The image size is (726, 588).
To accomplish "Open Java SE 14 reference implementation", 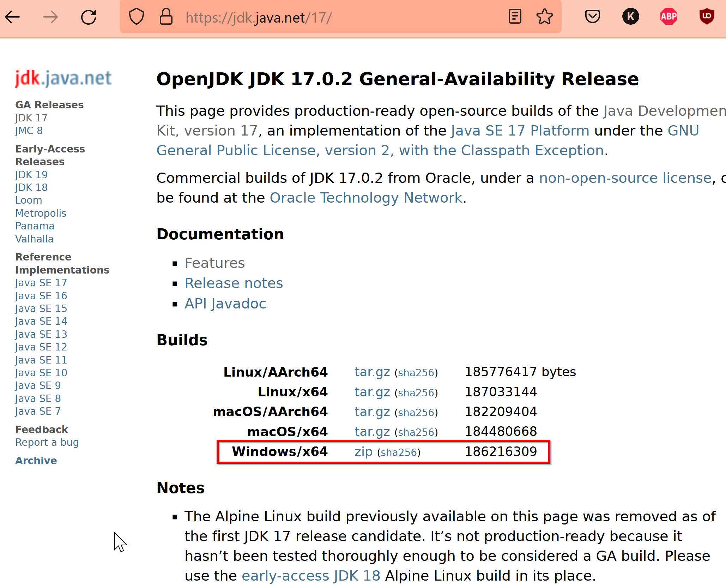I will coord(41,321).
